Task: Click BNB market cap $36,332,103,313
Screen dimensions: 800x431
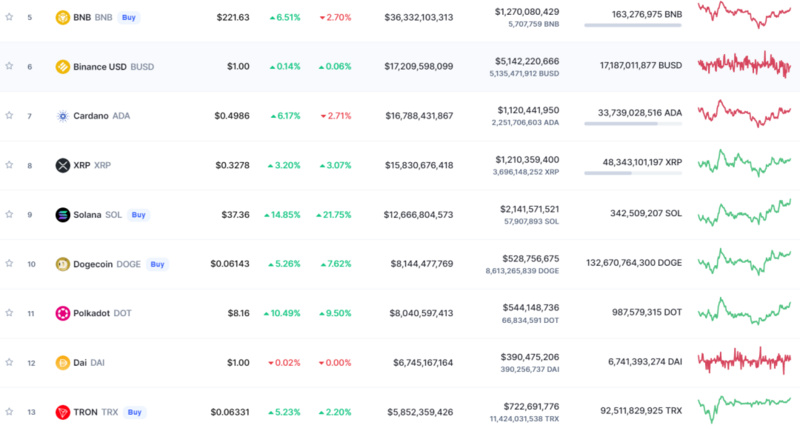Action: pos(418,17)
